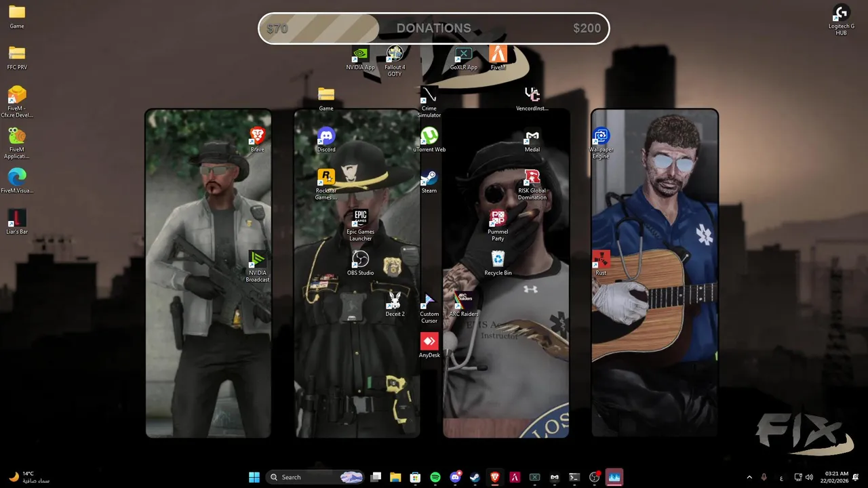Open Microsoft Store from the taskbar
Screen dimensions: 868x488
click(415, 477)
